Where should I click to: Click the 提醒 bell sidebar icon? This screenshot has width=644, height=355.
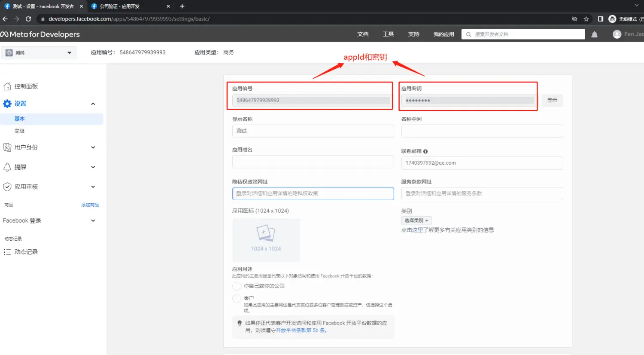[7, 167]
